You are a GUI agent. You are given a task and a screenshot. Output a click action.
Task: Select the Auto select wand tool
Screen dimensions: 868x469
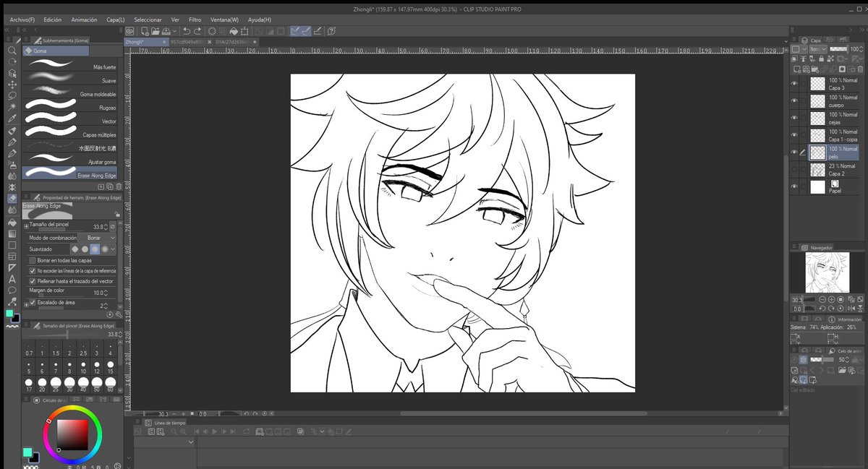(12, 106)
